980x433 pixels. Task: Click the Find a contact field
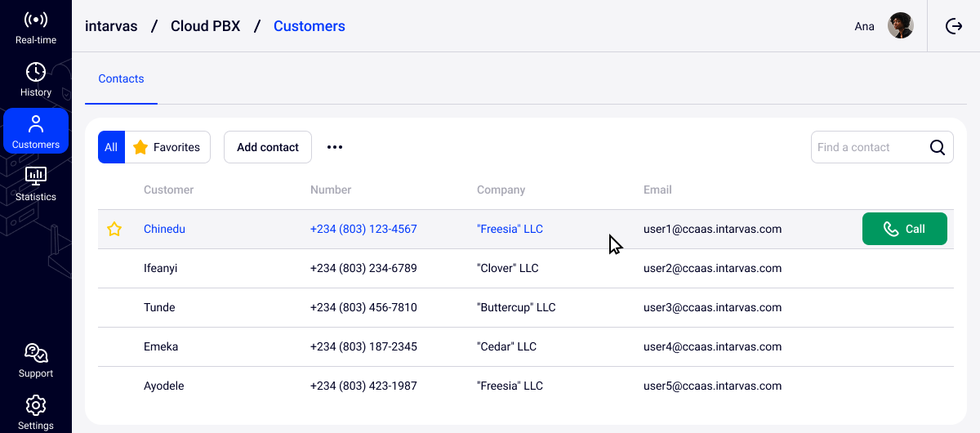tap(867, 147)
